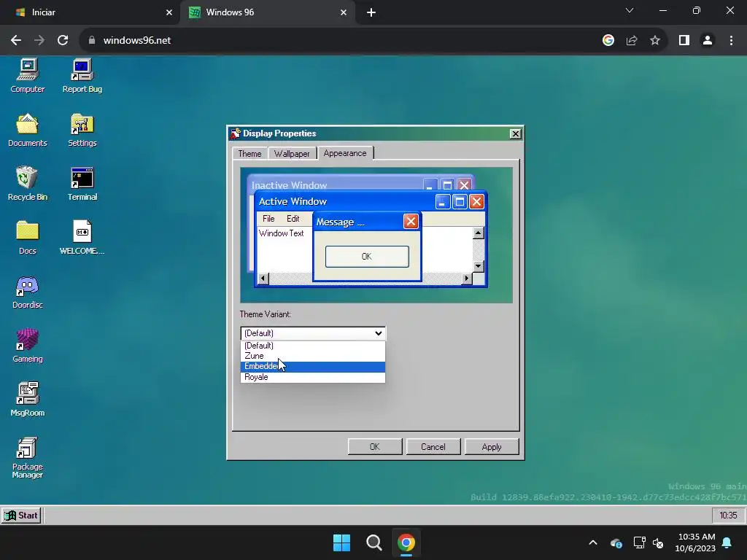Close the Display Properties dialog
This screenshot has height=560, width=747.
pyautogui.click(x=516, y=134)
